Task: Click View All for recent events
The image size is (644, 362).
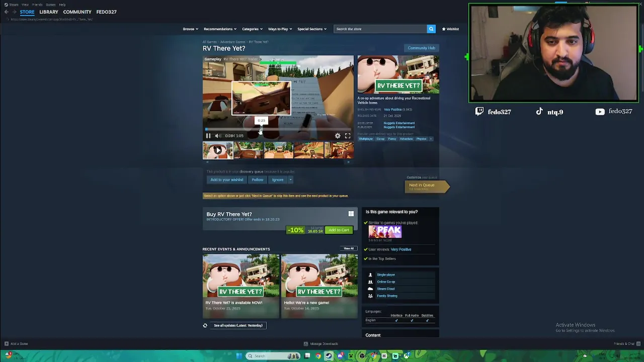Action: point(349,248)
